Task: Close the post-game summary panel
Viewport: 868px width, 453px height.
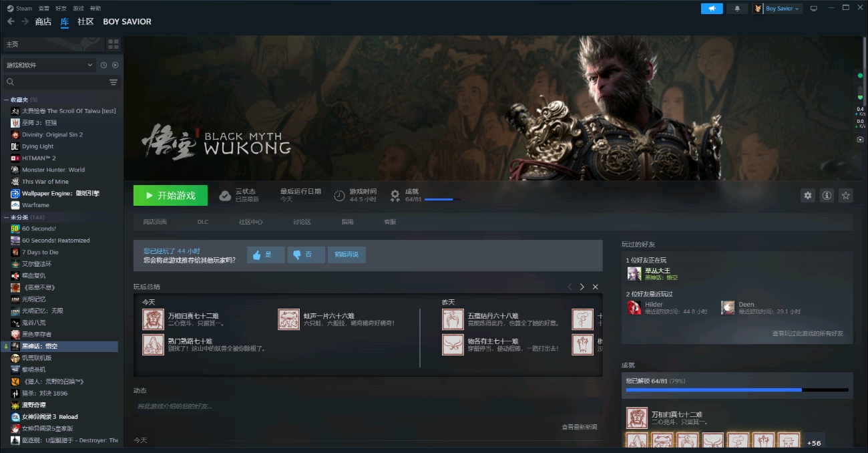Action: (595, 287)
